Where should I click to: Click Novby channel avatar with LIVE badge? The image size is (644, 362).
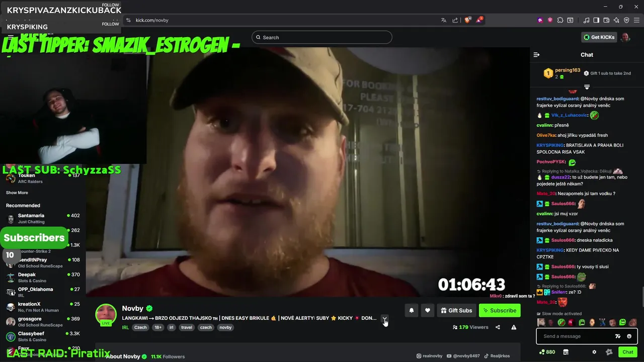pos(106,315)
